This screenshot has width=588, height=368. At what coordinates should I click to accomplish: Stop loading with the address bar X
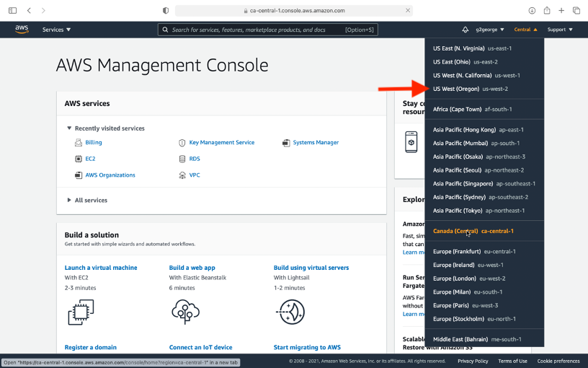coord(408,11)
